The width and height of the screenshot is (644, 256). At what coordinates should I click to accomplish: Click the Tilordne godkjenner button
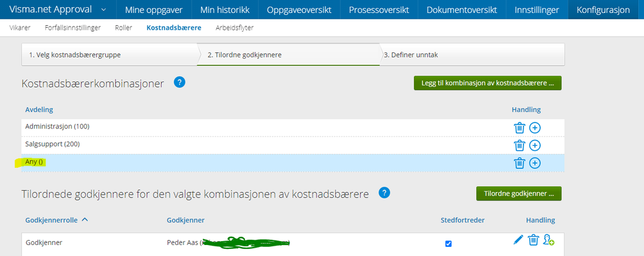pyautogui.click(x=519, y=193)
